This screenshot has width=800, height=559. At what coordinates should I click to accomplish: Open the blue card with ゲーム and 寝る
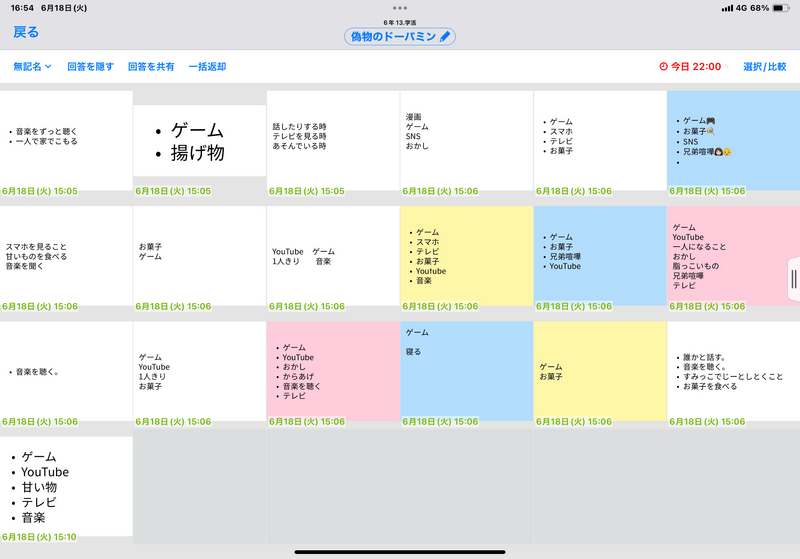coord(466,368)
